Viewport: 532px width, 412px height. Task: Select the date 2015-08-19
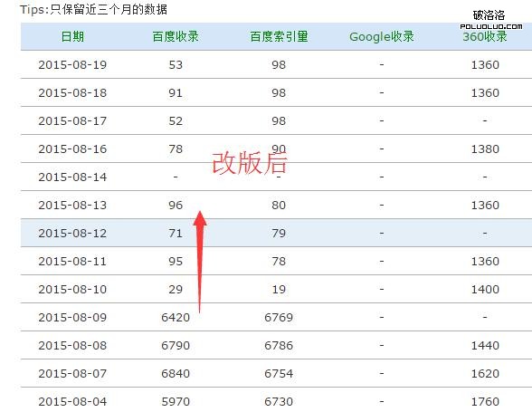pos(72,64)
